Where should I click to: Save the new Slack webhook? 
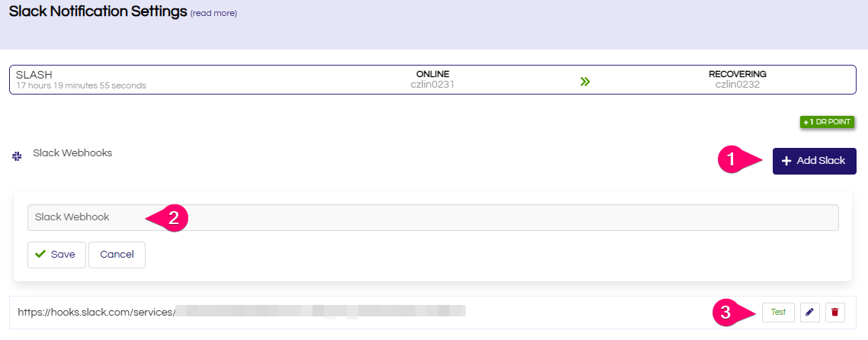click(56, 255)
